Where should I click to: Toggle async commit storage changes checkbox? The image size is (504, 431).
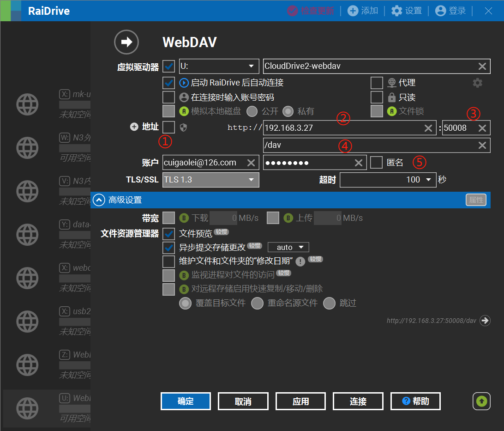169,248
